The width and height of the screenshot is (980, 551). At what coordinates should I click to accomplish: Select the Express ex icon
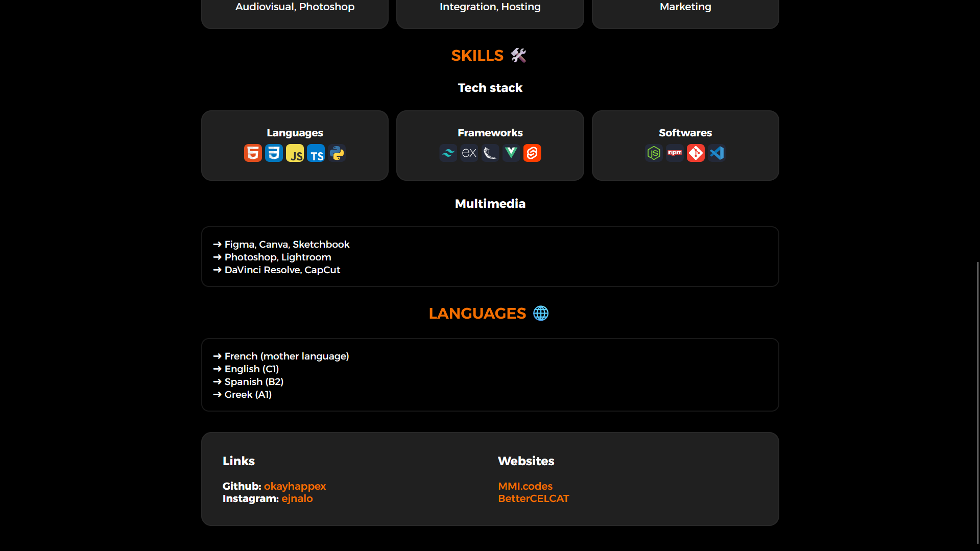tap(469, 153)
